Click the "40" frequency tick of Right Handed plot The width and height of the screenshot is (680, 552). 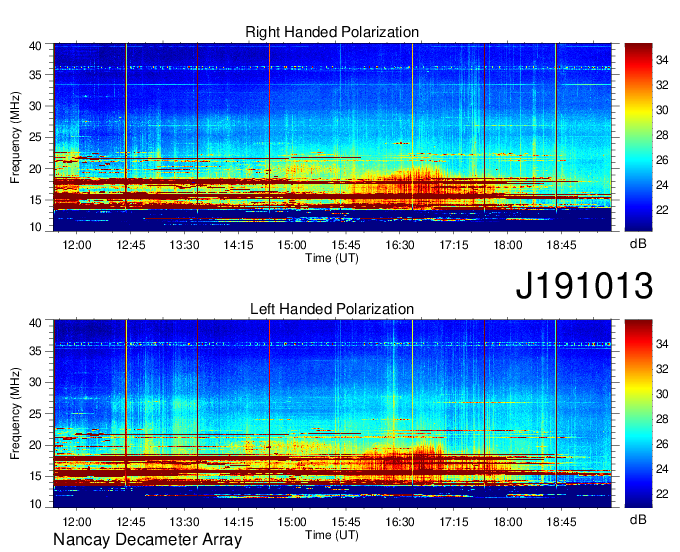tap(36, 46)
